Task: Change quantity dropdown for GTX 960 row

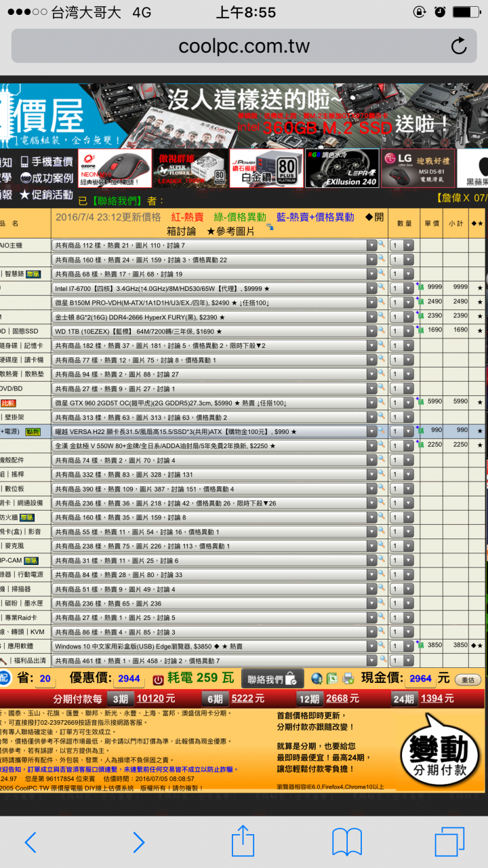Action: pos(402,403)
